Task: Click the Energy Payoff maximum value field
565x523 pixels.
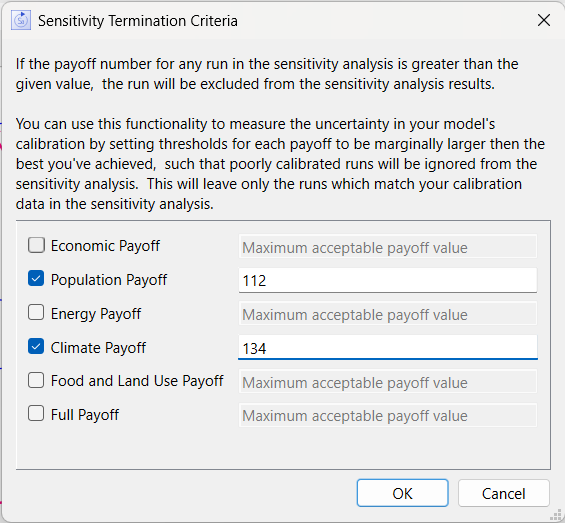Action: coord(388,314)
